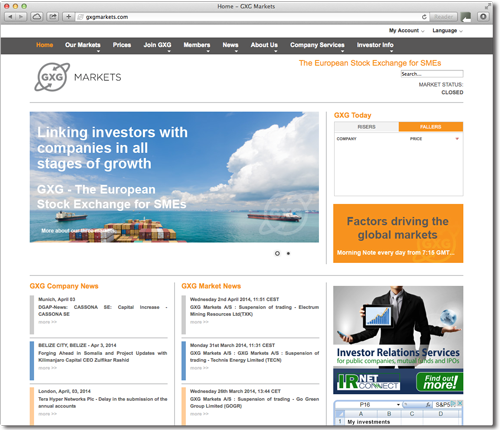Click the orange Factors driving global markets banner
Viewport: 500px width, 430px height.
pyautogui.click(x=398, y=233)
